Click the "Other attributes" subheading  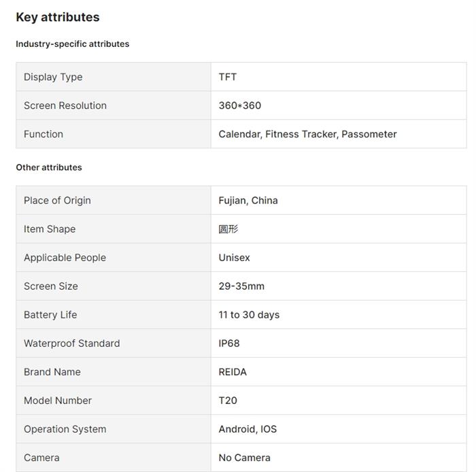pos(49,167)
